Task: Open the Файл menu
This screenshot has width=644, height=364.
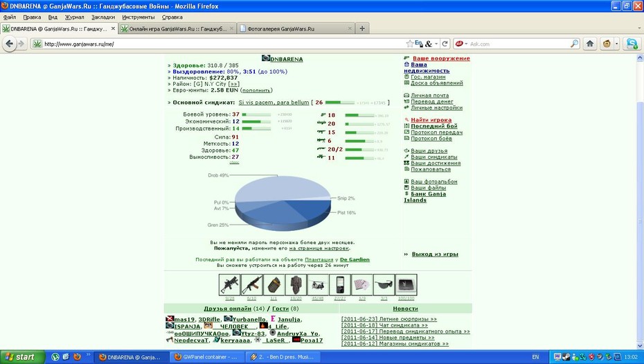Action: coord(10,17)
